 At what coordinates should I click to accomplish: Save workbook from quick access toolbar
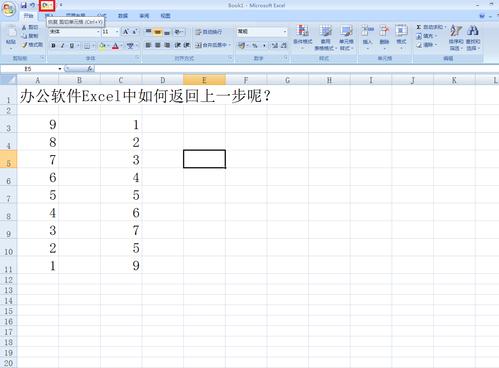(23, 5)
